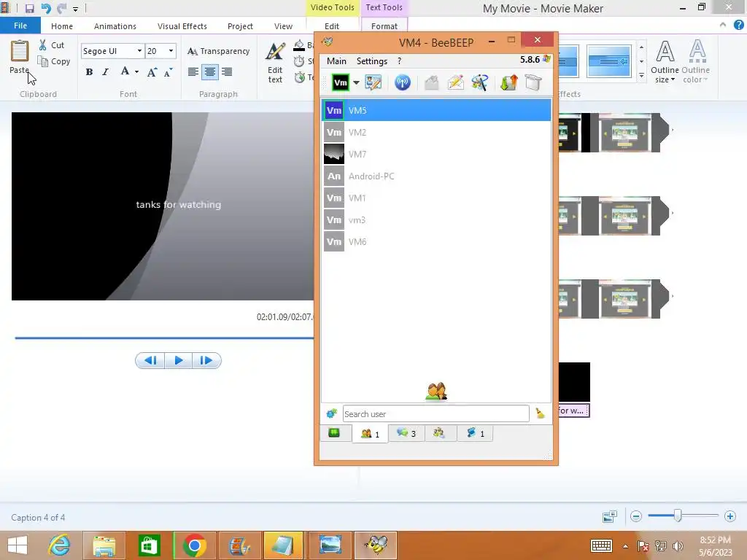Expand the status dropdown arrow beside Vm avatar
The width and height of the screenshot is (747, 560).
356,82
